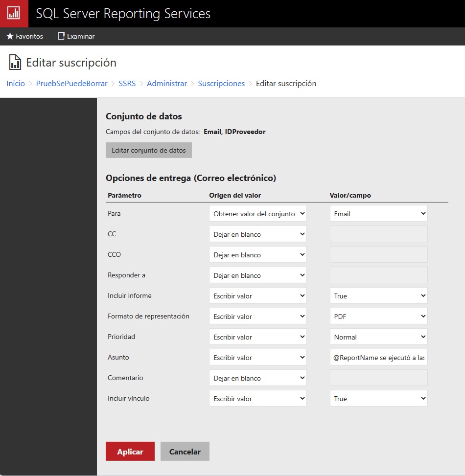The width and height of the screenshot is (465, 476).
Task: Change the PDF format dropdown
Action: (378, 317)
